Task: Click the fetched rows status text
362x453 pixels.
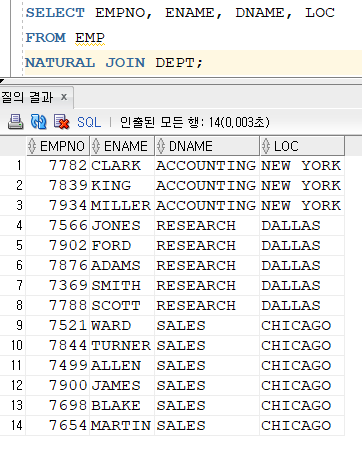Action: (x=195, y=122)
